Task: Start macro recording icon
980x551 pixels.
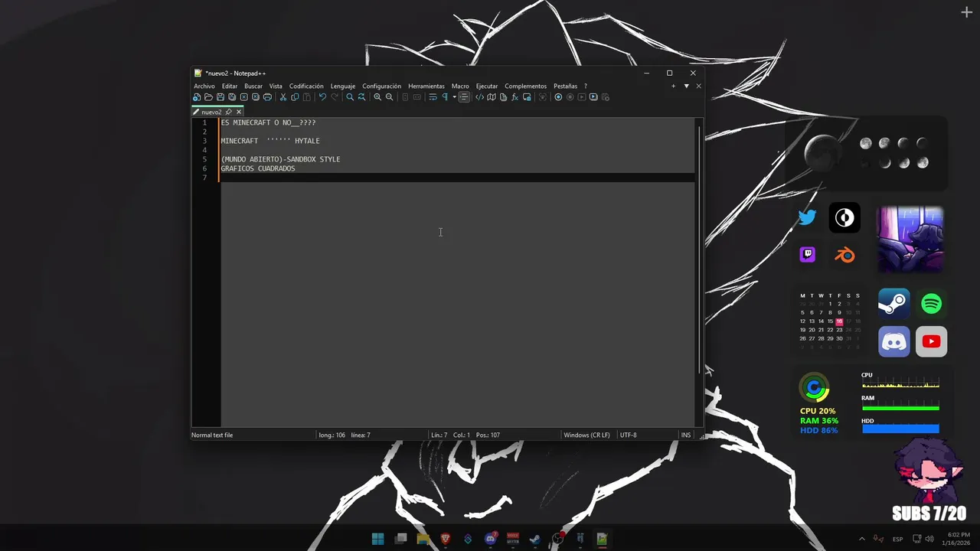Action: pos(558,97)
